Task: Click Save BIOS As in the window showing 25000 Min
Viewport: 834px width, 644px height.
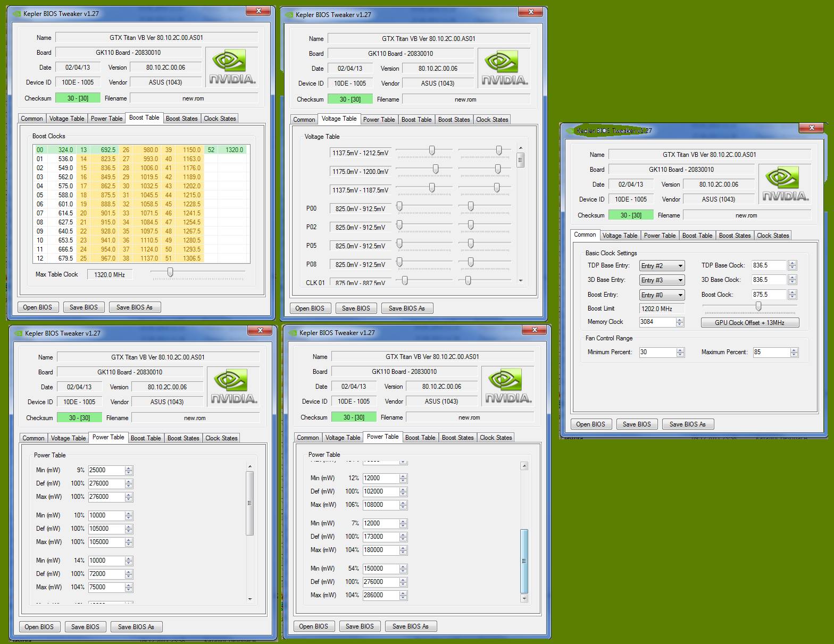Action: point(136,627)
